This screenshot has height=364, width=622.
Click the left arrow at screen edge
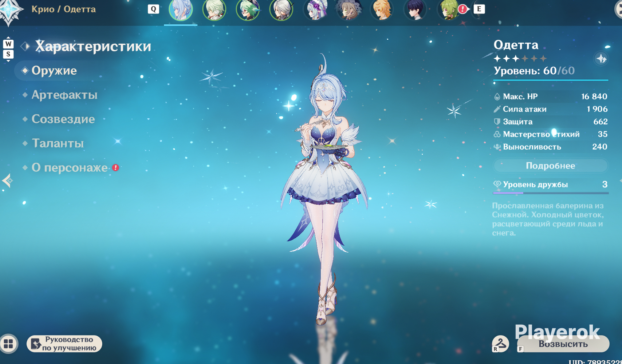7,181
